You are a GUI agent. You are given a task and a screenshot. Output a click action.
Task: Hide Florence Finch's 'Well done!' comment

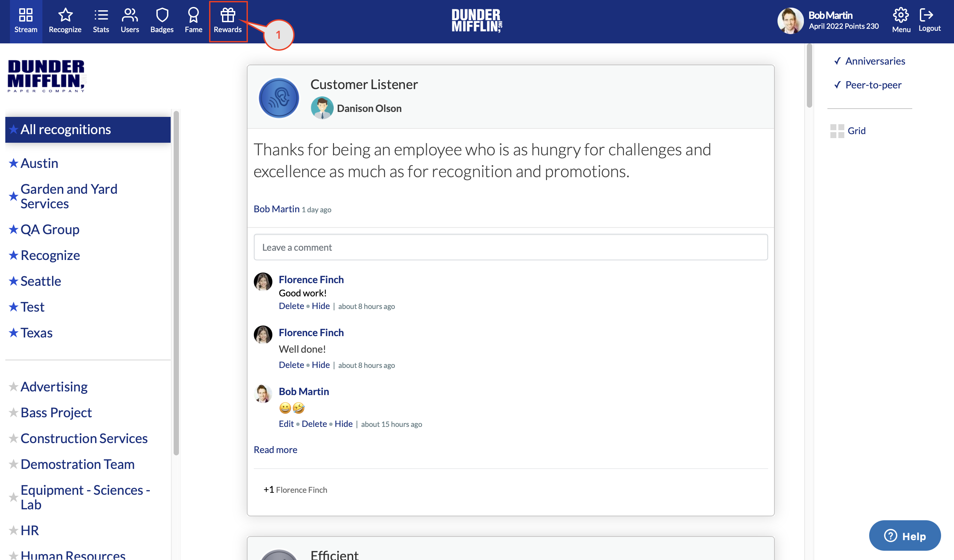pyautogui.click(x=321, y=365)
